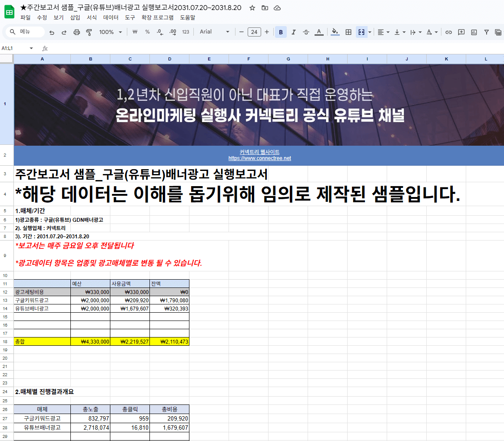Open the Insert chart icon
The height and width of the screenshot is (441, 504).
pyautogui.click(x=473, y=32)
